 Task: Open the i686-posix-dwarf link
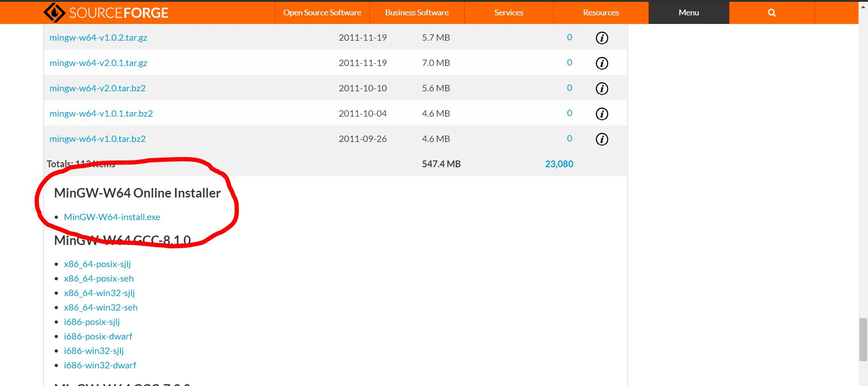pyautogui.click(x=98, y=336)
